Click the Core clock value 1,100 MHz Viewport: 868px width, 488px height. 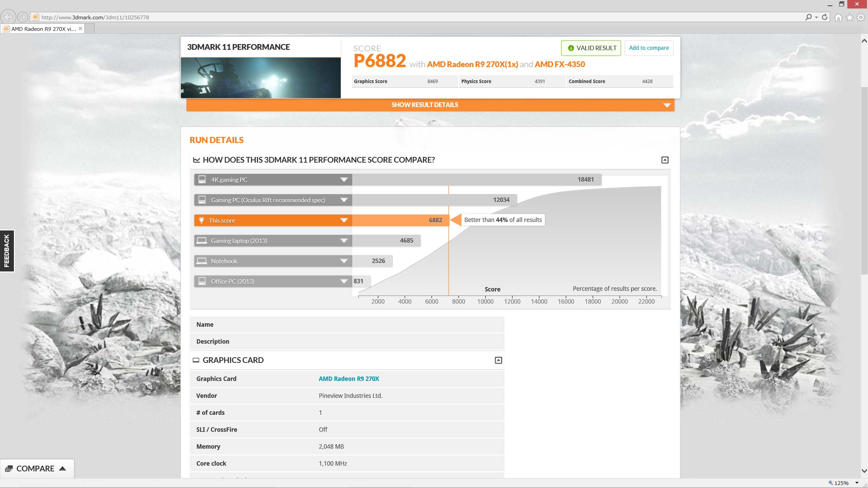tap(333, 464)
